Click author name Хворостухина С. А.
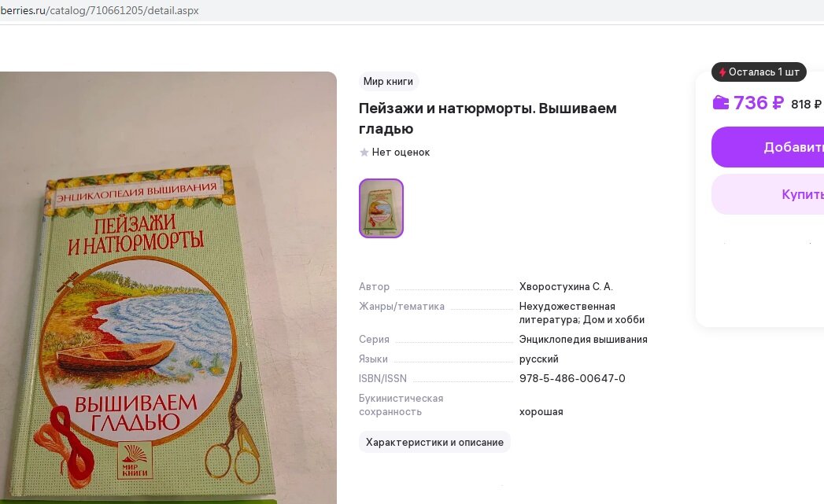824x504 pixels. (566, 287)
